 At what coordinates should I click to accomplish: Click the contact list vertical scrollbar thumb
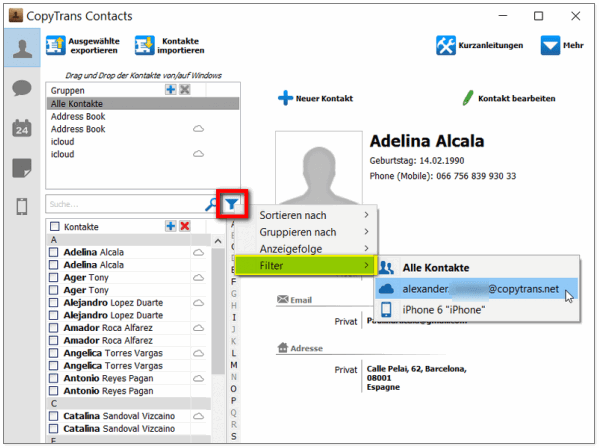(218, 311)
